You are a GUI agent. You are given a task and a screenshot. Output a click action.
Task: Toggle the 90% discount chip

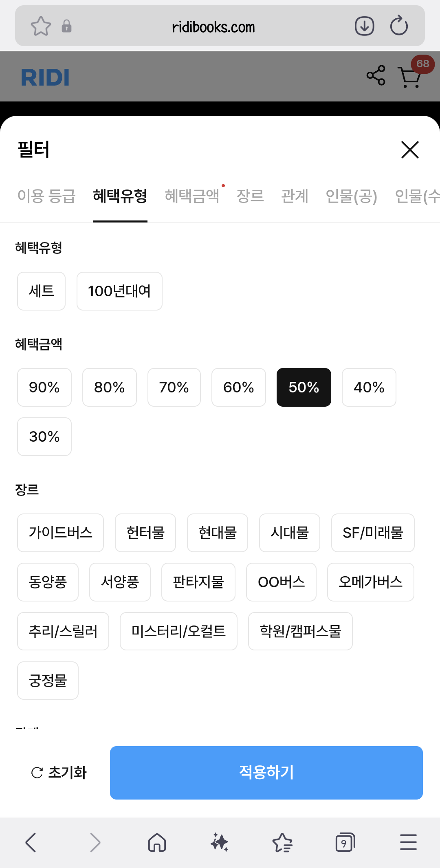(x=44, y=387)
